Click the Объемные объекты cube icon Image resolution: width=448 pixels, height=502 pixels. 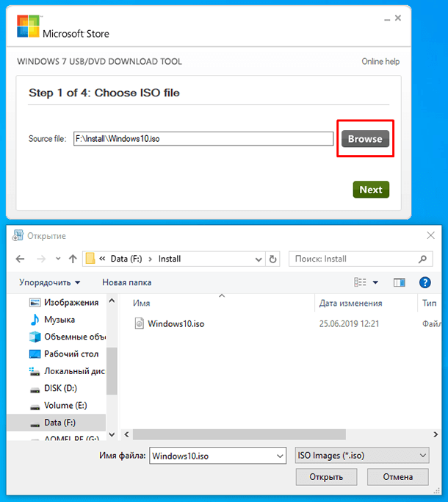(x=35, y=337)
